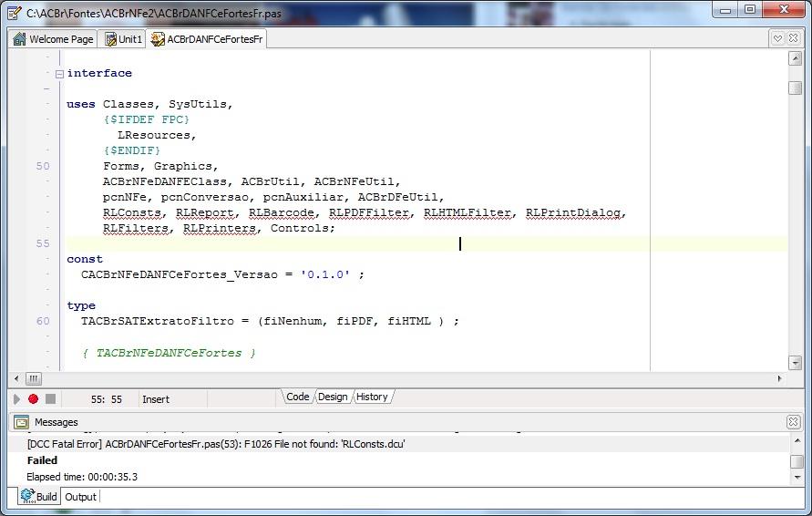Open the editor tab list dropdown

tap(777, 38)
